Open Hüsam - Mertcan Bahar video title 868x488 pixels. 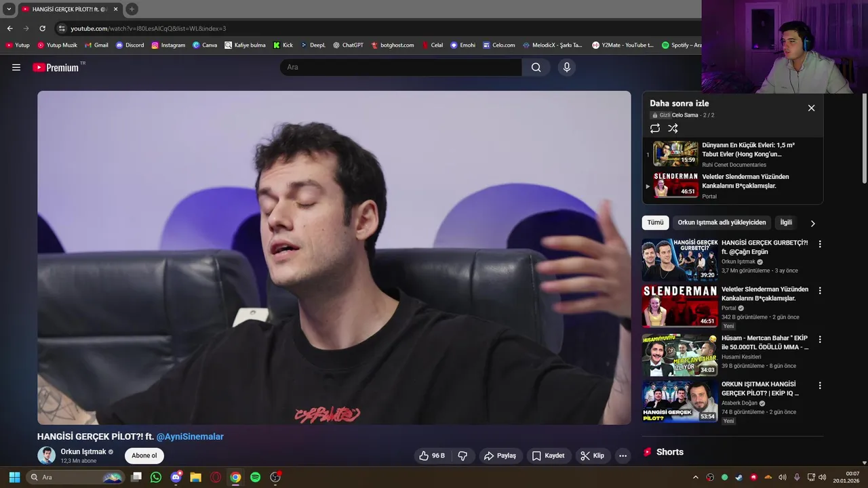[765, 342]
